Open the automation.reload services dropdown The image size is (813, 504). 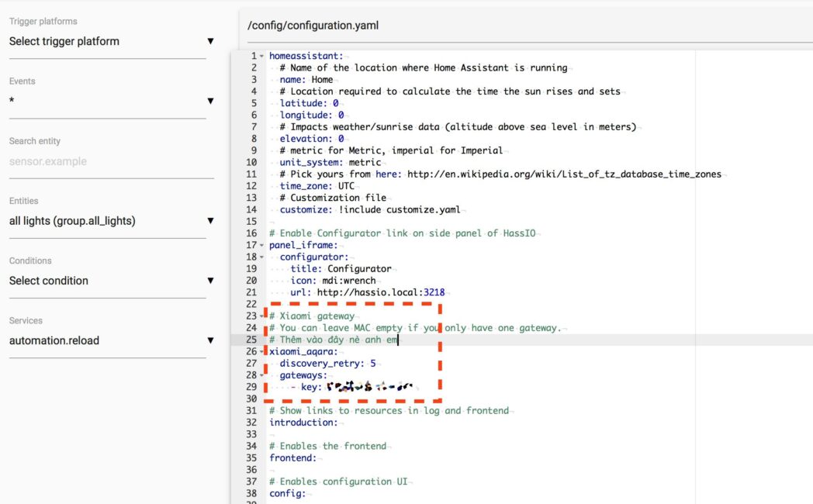click(112, 340)
